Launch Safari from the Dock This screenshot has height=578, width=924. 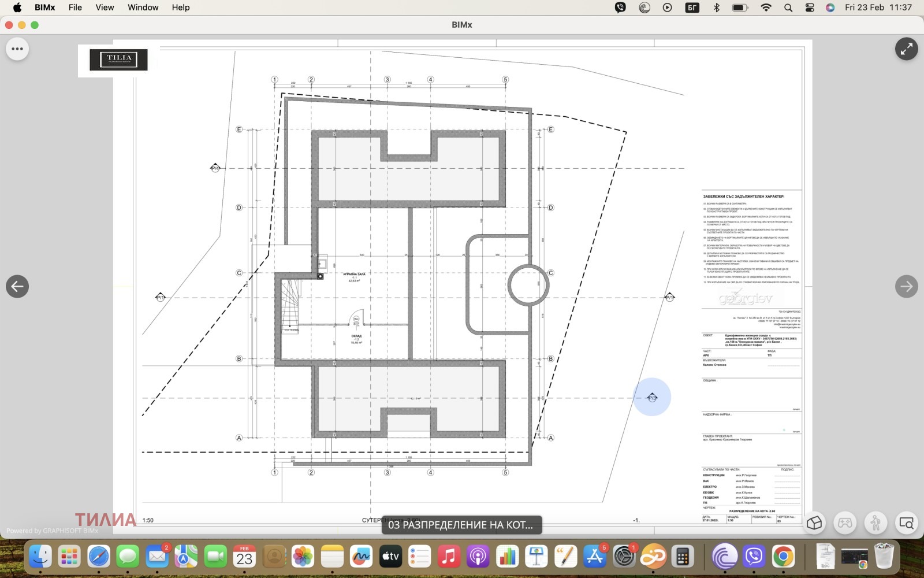pos(99,557)
